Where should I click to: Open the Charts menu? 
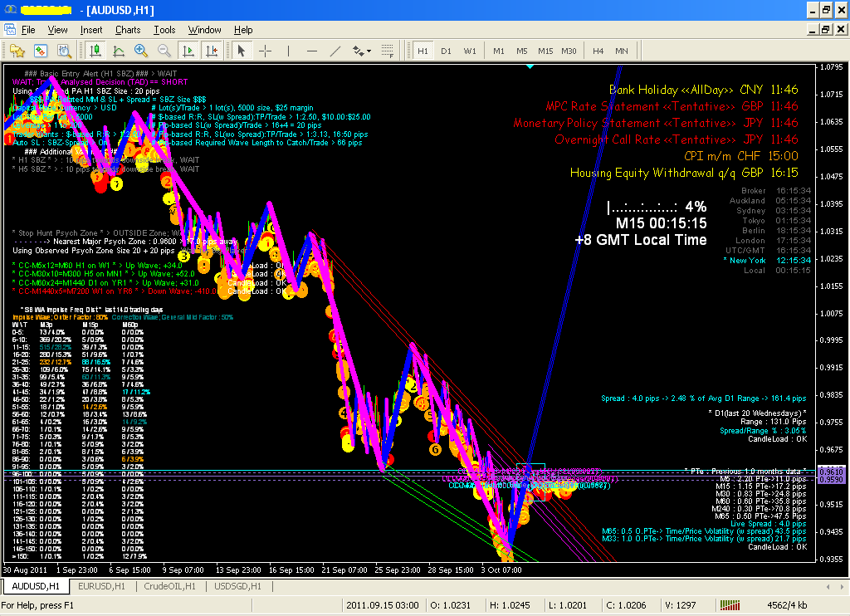tap(128, 30)
